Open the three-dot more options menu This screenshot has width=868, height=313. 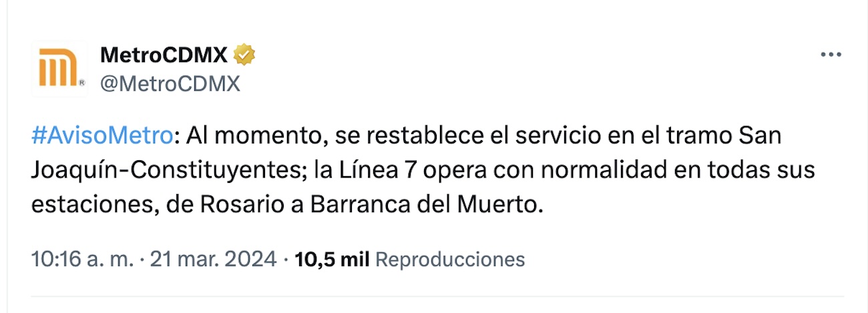pos(831,55)
